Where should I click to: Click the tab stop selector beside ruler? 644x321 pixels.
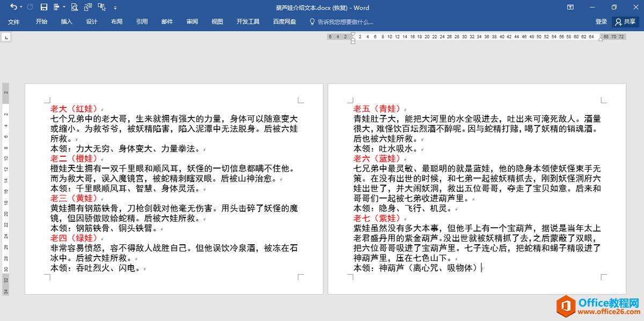[6, 38]
